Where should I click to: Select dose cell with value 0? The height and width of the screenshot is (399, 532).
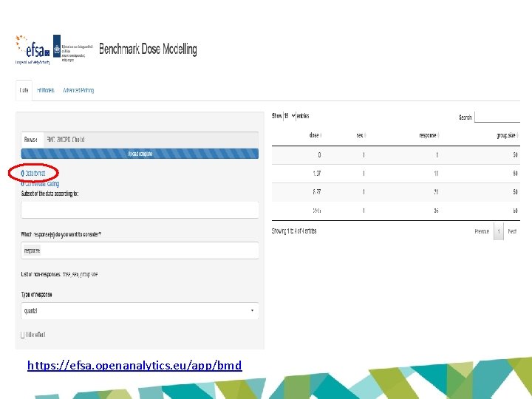coord(319,155)
